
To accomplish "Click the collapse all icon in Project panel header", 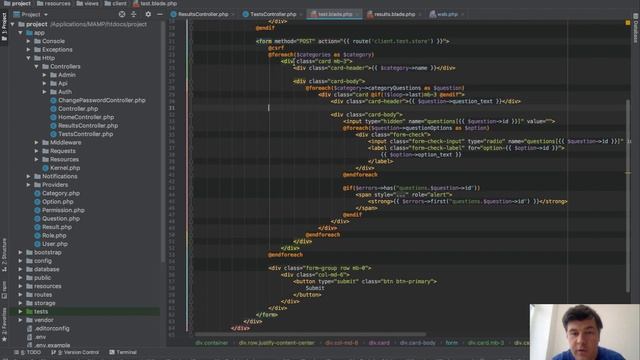I will point(134,14).
